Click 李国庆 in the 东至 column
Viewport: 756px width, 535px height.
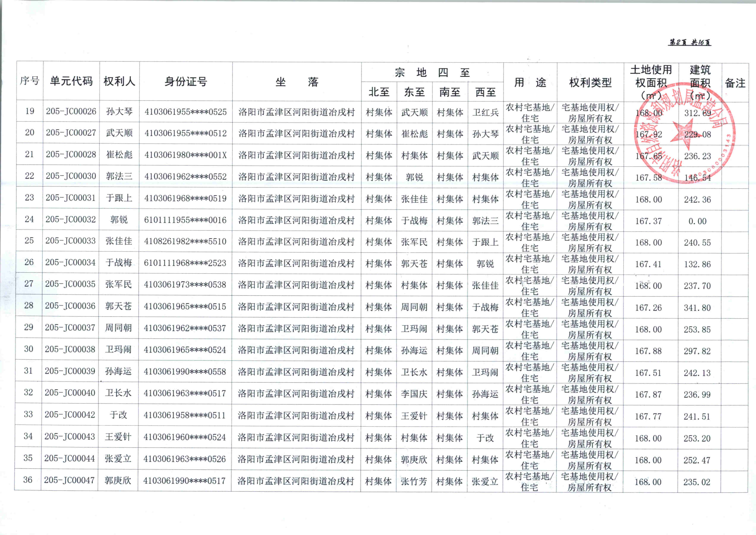414,394
